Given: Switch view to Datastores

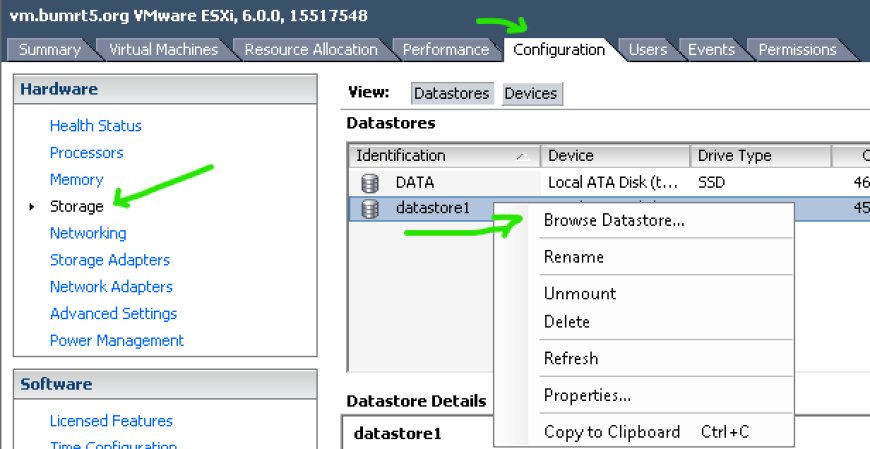Looking at the screenshot, I should point(452,93).
